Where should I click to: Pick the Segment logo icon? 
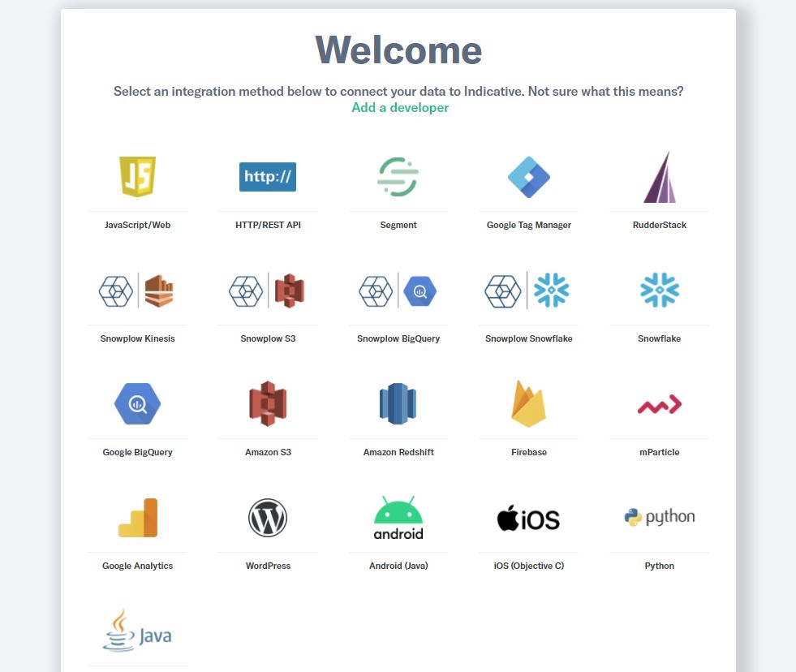pos(398,177)
